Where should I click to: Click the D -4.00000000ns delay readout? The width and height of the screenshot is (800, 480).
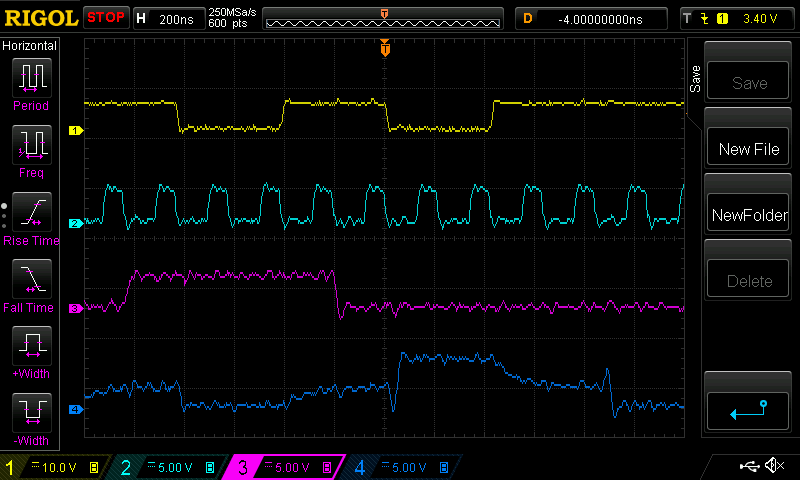tap(591, 19)
